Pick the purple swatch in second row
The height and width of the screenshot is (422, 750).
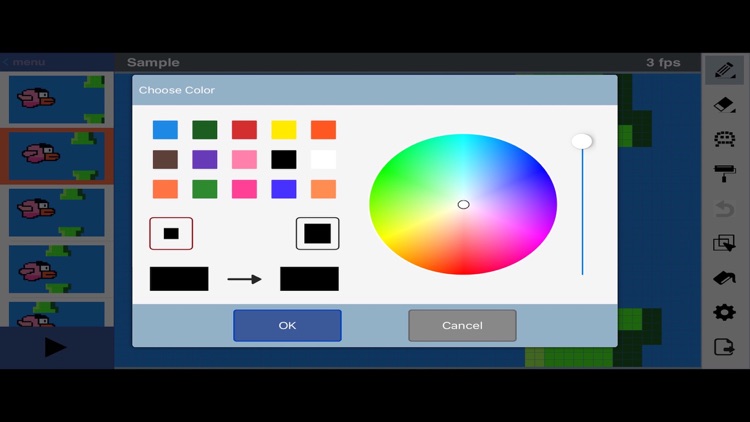click(x=205, y=159)
